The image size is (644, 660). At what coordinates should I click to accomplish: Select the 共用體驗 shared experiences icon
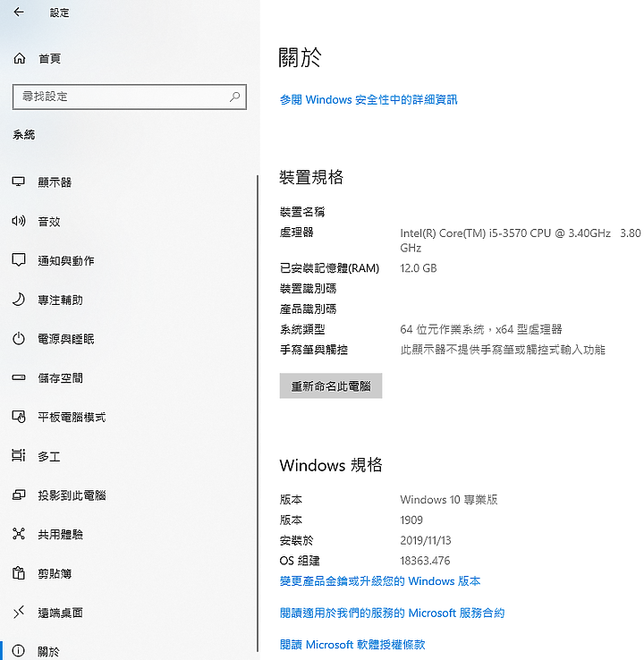click(19, 534)
